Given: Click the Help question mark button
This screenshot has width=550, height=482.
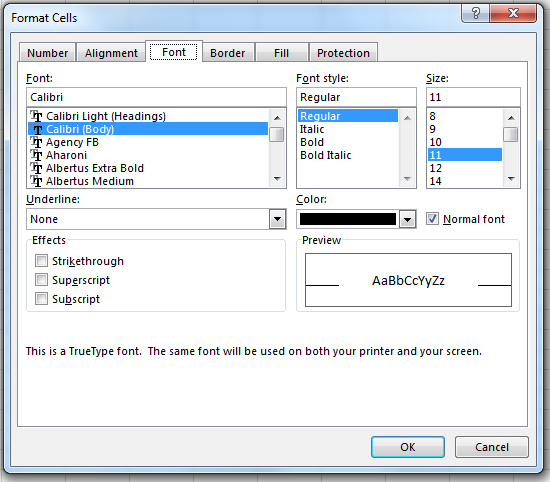Looking at the screenshot, I should coord(475,13).
